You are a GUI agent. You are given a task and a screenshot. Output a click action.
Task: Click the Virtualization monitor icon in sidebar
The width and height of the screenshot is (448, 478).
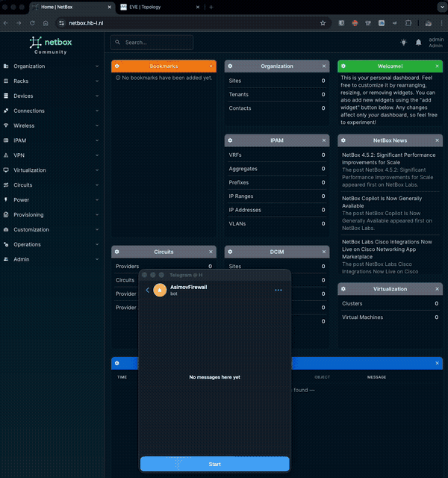pos(6,170)
